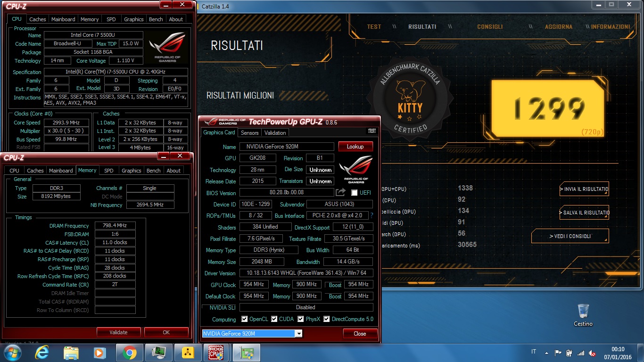Click the GPU-Z graphics card taskbar icon
This screenshot has width=644, height=362.
[x=246, y=353]
